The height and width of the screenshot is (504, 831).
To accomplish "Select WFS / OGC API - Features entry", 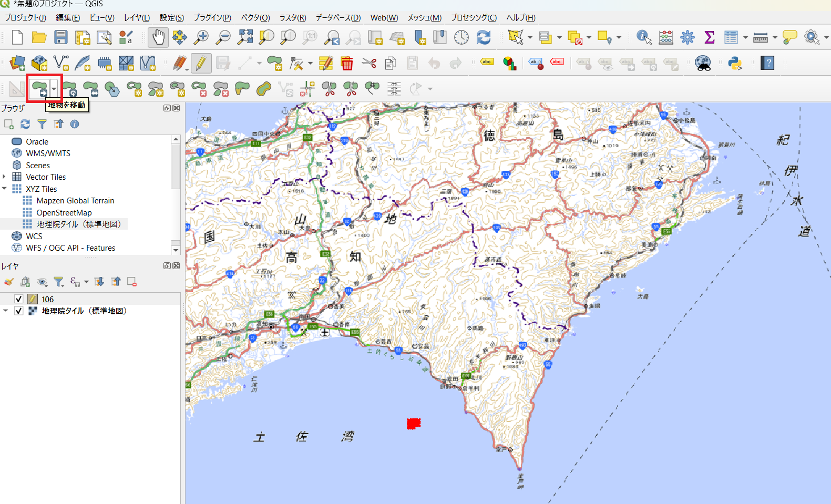I will coord(70,248).
